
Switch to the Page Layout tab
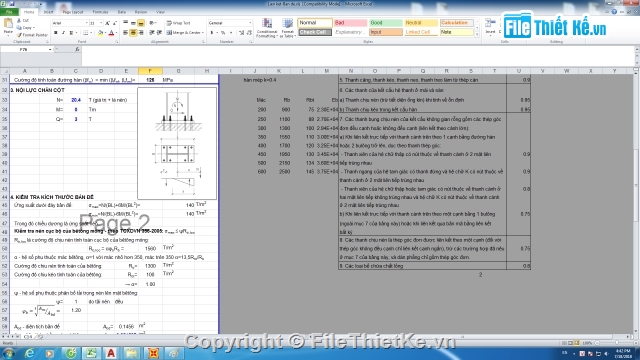click(73, 12)
